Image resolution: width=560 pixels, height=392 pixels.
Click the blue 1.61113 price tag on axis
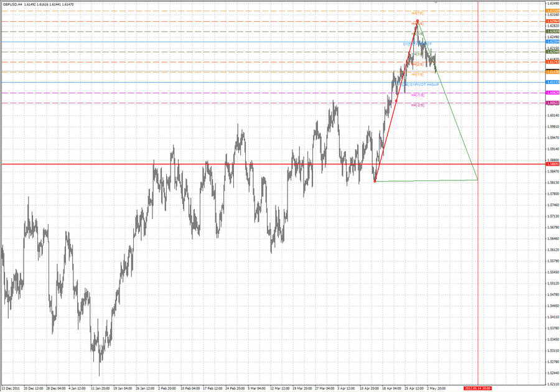click(x=551, y=83)
